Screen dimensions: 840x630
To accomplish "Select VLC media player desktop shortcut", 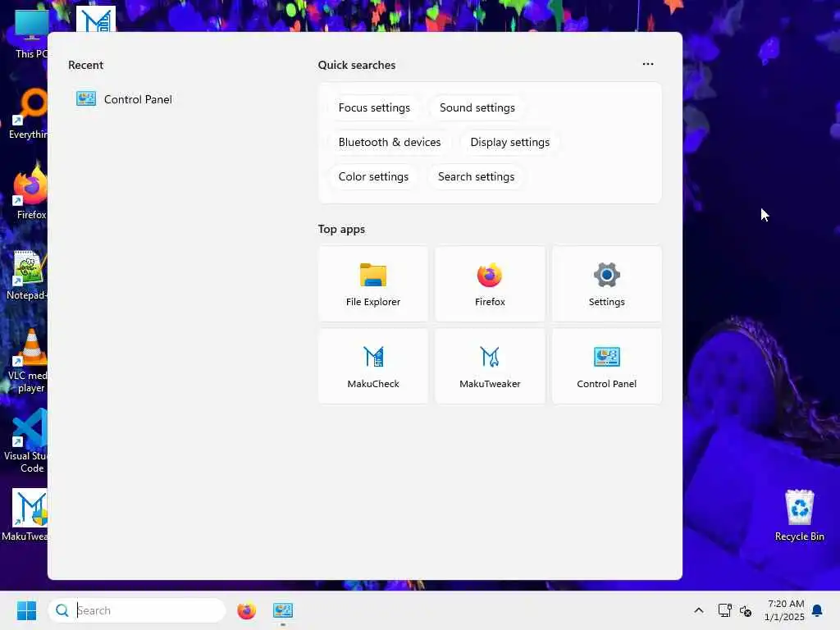I will [x=28, y=360].
